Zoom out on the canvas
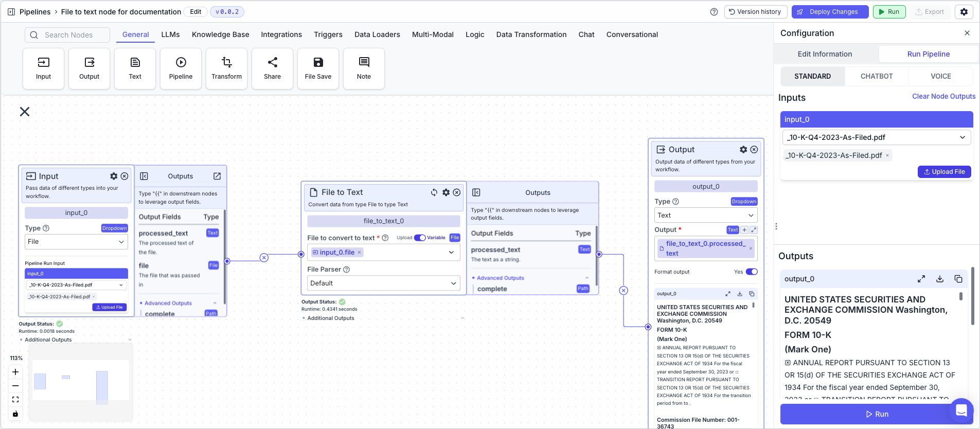This screenshot has height=429, width=980. 15,386
